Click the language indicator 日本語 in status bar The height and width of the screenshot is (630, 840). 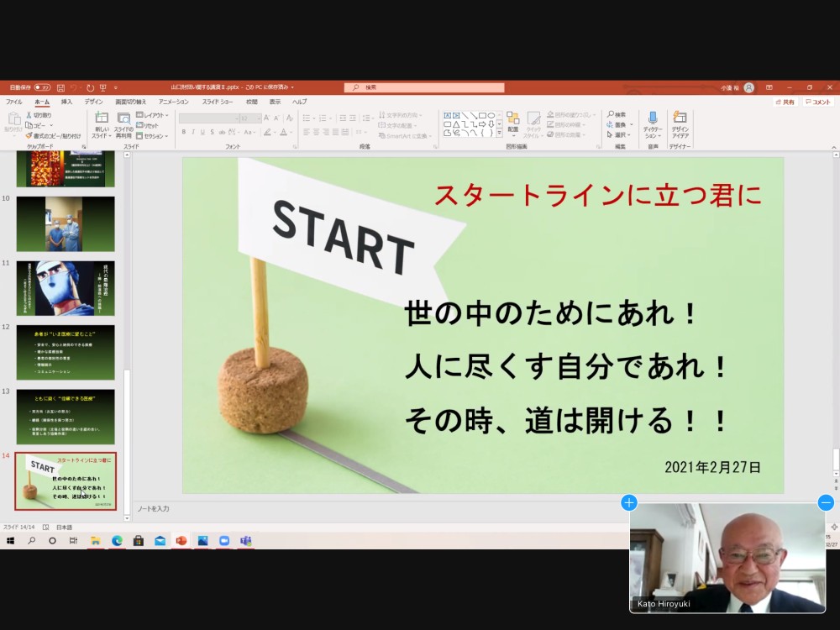64,528
